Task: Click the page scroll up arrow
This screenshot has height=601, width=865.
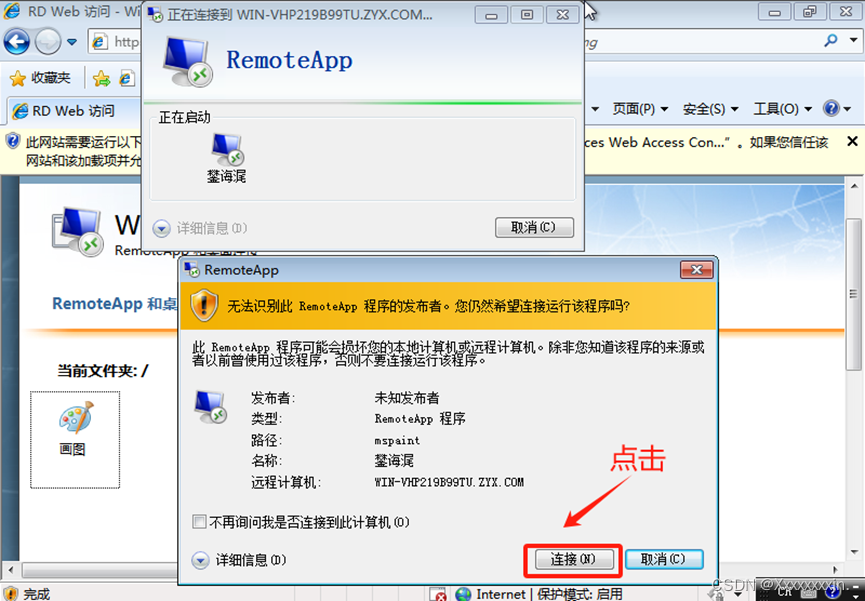Action: click(854, 187)
